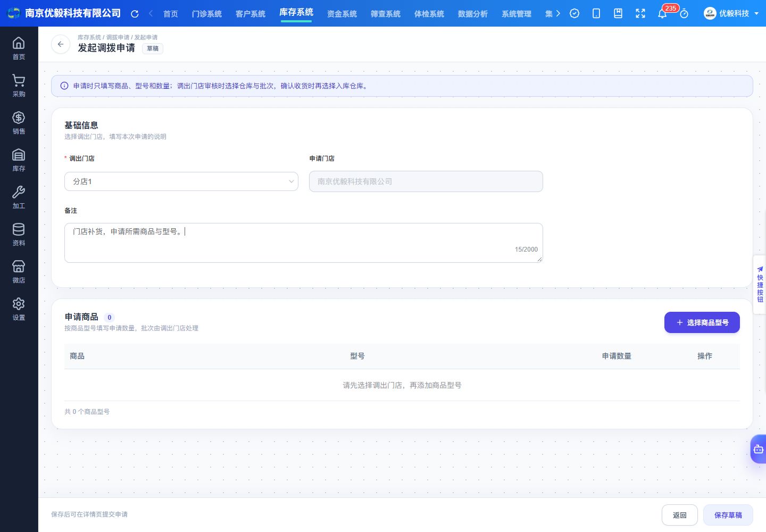Click the 库存系统 breadcrumb link
The image size is (766, 532).
89,37
